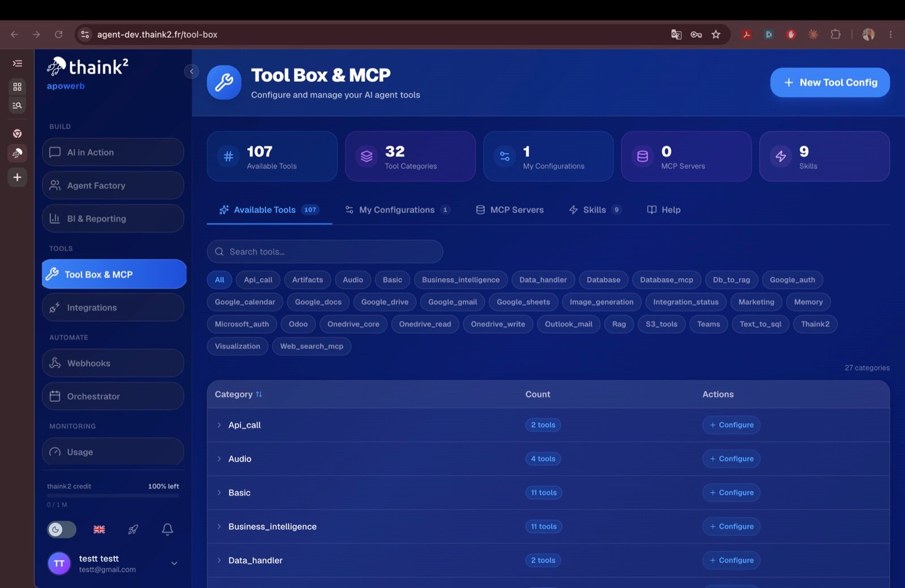Open the tab search icon in left strip
This screenshot has height=588, width=905.
pyautogui.click(x=18, y=106)
